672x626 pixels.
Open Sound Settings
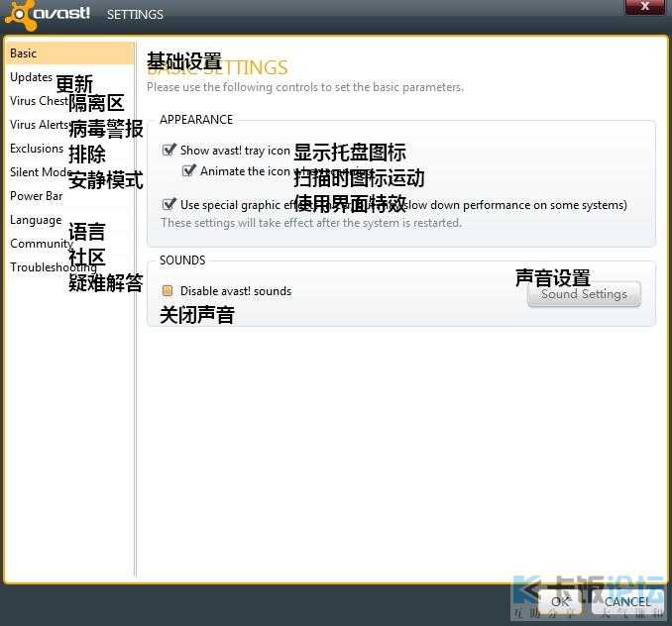583,294
